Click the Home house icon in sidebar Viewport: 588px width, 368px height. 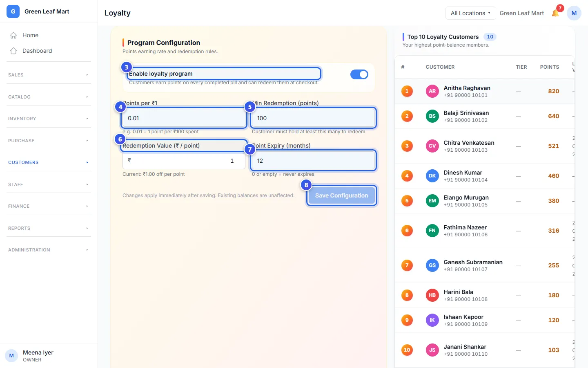tap(13, 35)
